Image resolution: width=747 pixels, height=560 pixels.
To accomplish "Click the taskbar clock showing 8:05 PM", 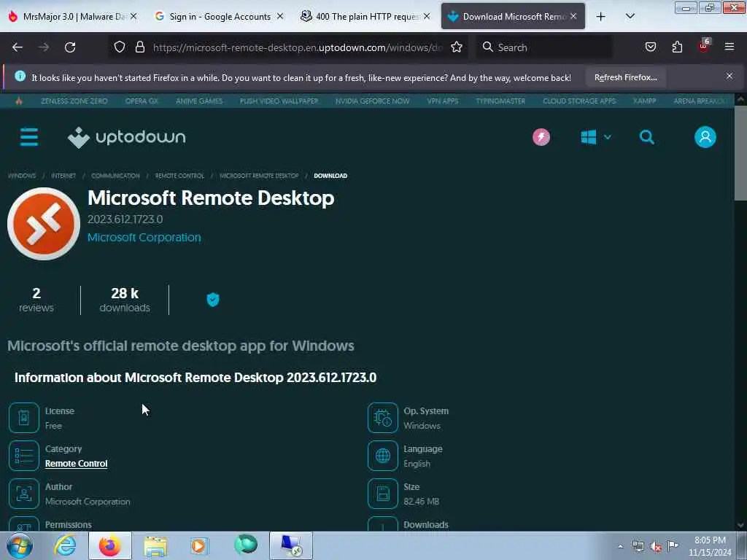I will coord(710,546).
